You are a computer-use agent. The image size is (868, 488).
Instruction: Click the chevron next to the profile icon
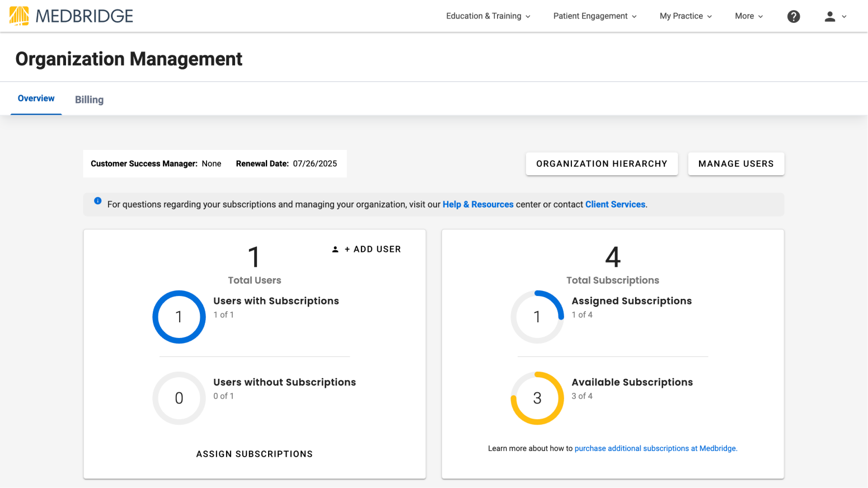[x=844, y=17]
